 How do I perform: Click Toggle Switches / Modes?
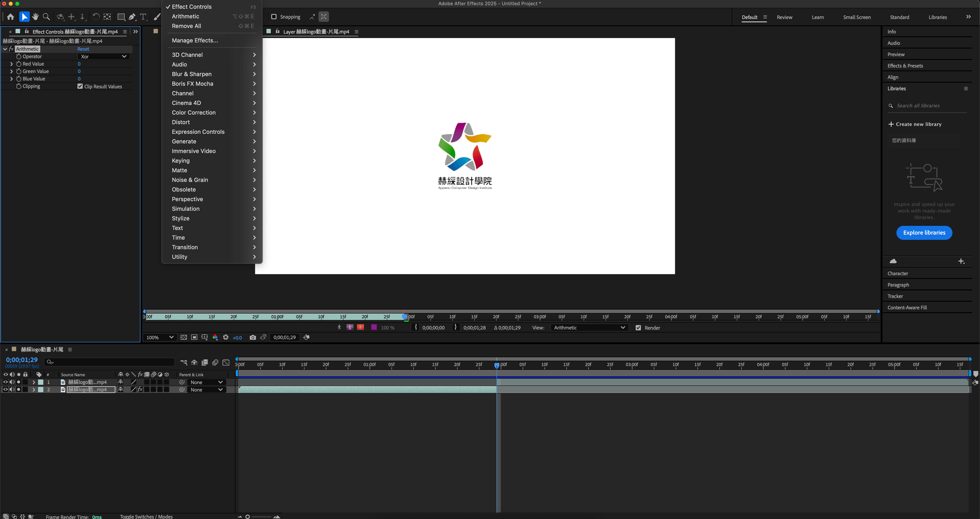[146, 516]
